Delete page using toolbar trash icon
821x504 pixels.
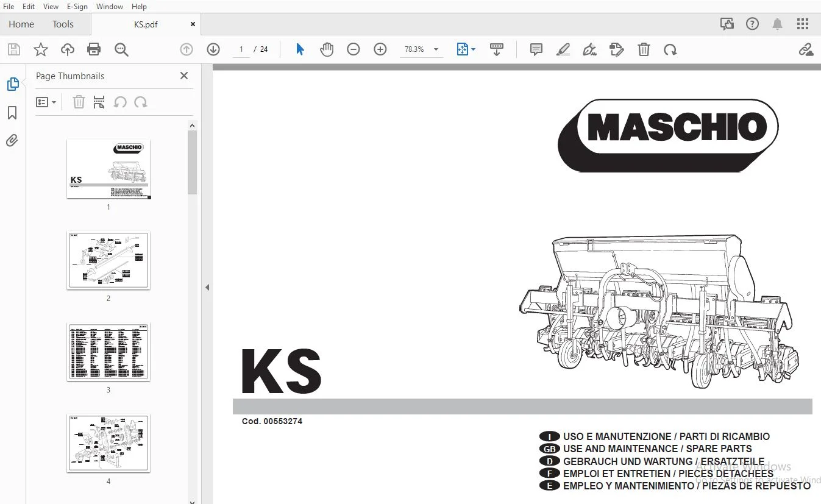tap(644, 49)
